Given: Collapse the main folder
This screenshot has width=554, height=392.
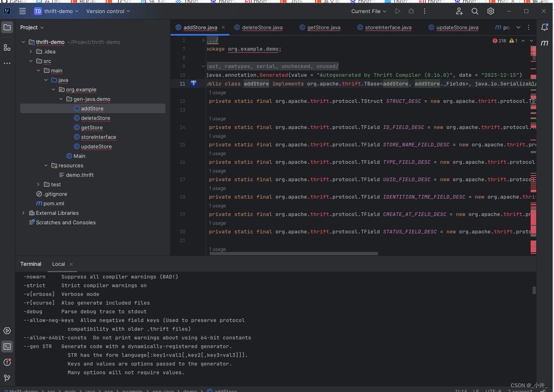Looking at the screenshot, I should click(38, 70).
